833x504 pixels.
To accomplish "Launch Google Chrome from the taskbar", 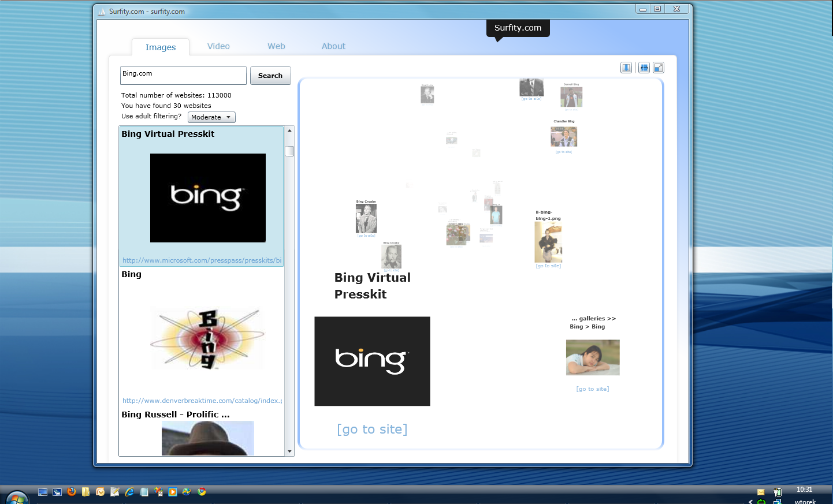I will tap(202, 492).
